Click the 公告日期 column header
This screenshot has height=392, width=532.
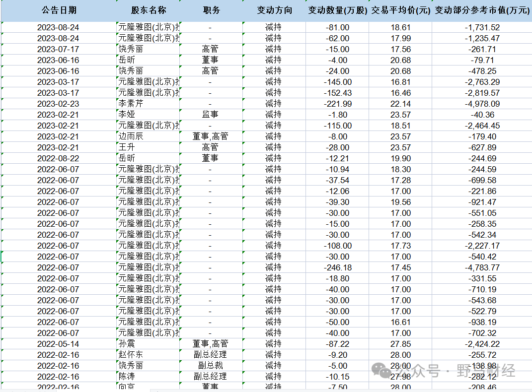coord(59,10)
